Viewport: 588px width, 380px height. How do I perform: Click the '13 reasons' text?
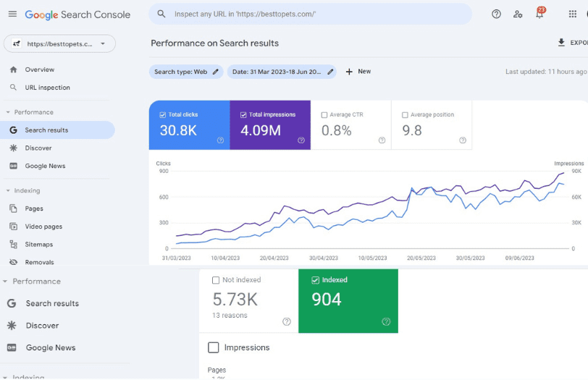pos(230,315)
